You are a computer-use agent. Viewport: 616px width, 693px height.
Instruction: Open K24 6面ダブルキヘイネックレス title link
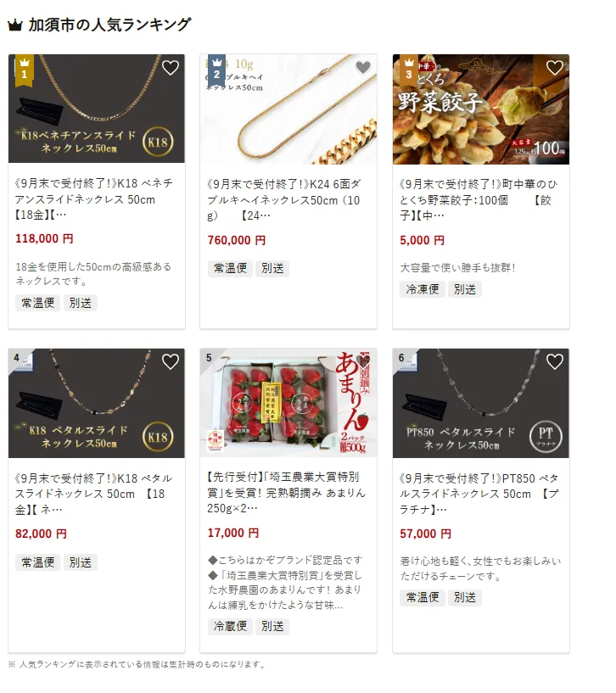tap(284, 200)
